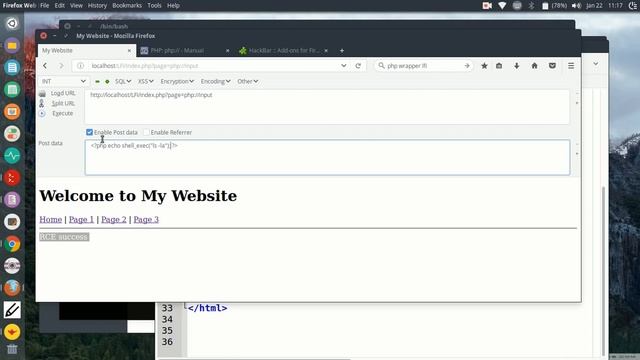Open the File menu

point(44,6)
